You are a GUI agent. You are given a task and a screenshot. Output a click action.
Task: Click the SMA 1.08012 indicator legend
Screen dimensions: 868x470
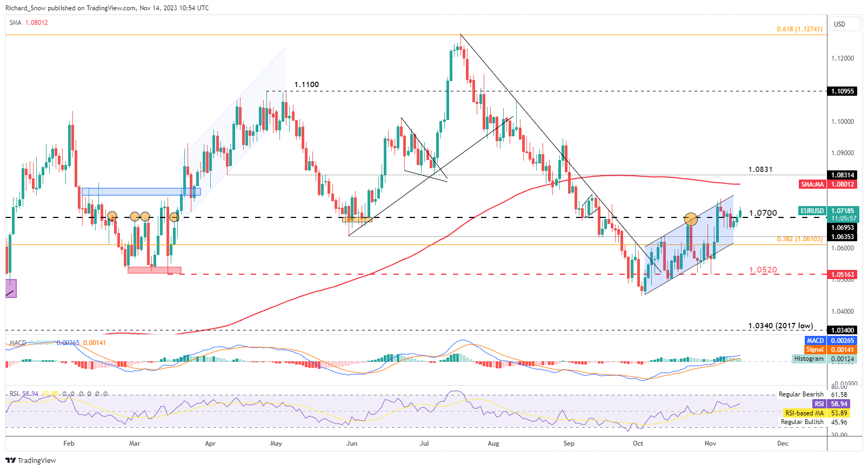[x=29, y=23]
